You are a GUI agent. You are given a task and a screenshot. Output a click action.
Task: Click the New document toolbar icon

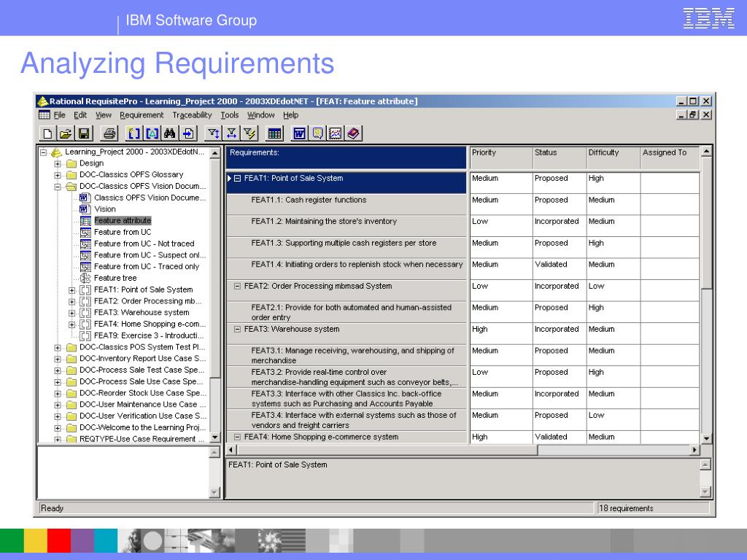(x=47, y=133)
